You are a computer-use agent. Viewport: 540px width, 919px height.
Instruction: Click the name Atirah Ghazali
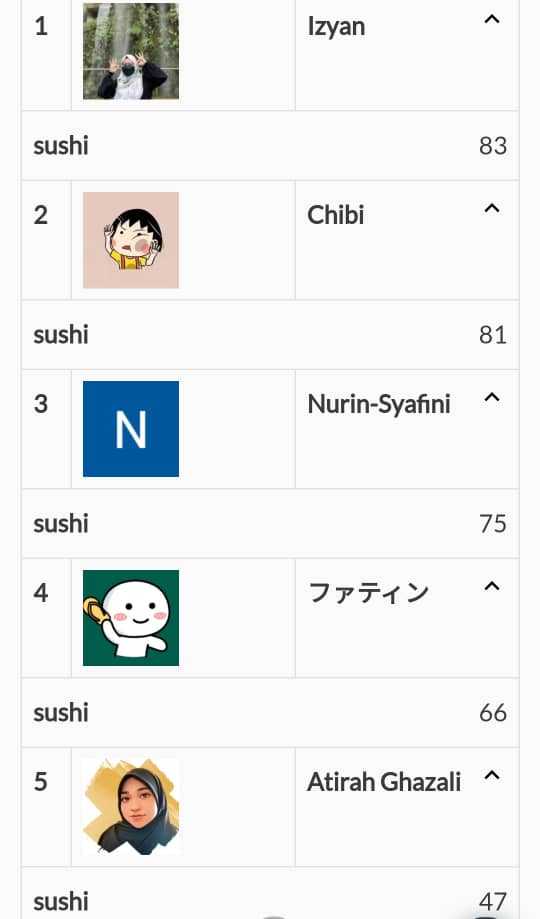click(x=384, y=782)
